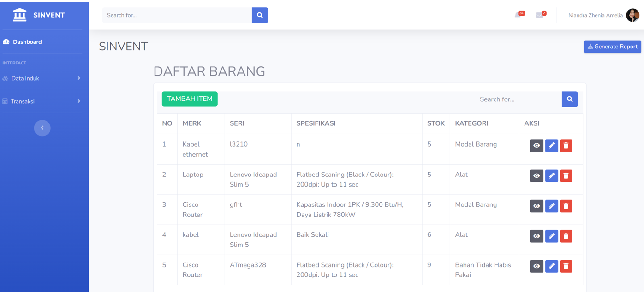View details of the Laptop item
Image resolution: width=644 pixels, height=292 pixels.
[x=536, y=176]
